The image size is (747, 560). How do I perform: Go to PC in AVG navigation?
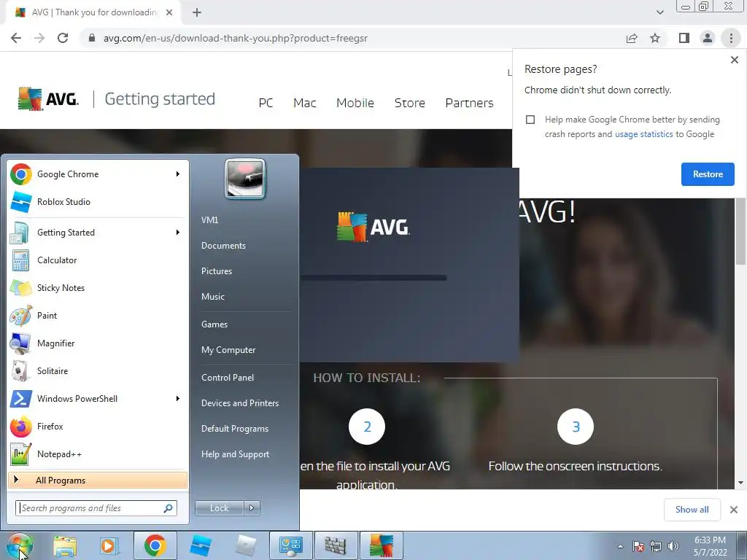point(266,103)
